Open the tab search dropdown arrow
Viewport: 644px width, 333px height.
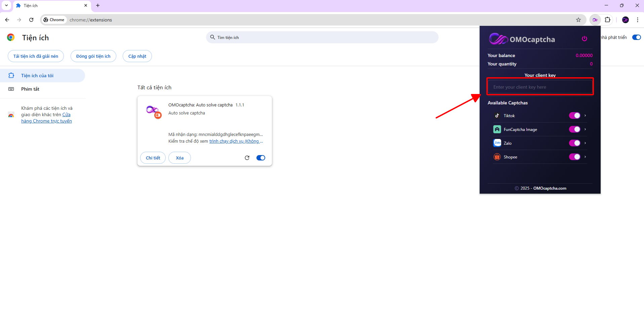pos(6,5)
